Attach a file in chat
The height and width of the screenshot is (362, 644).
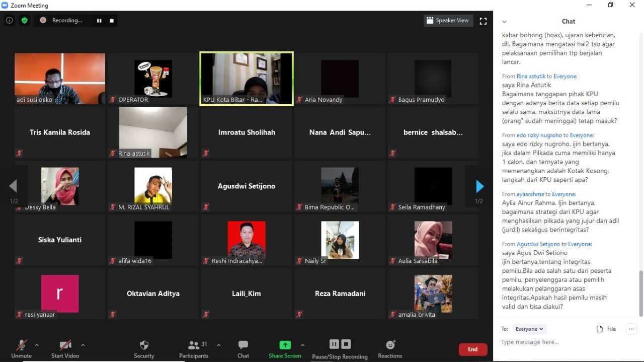[606, 329]
